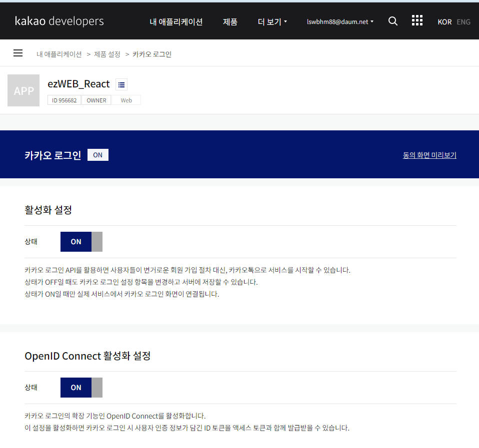The height and width of the screenshot is (448, 479).
Task: Click the gray APP thumbnail
Action: click(x=23, y=90)
